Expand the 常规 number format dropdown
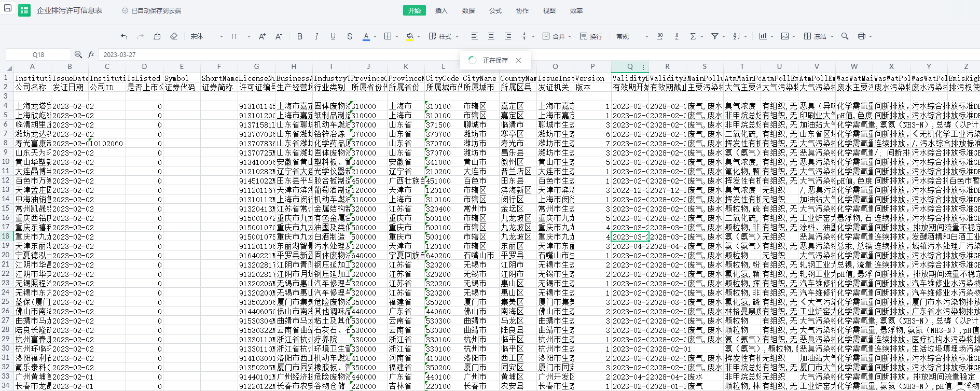The height and width of the screenshot is (391, 980). [632, 36]
